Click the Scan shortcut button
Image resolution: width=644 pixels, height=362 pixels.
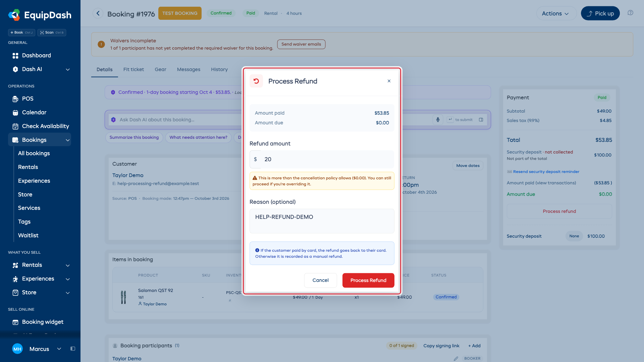[52, 33]
